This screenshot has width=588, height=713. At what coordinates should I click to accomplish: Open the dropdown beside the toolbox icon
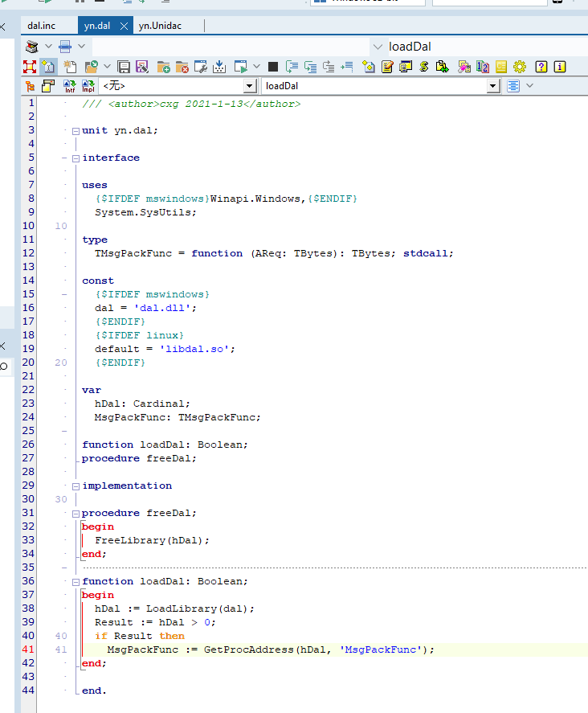[48, 47]
